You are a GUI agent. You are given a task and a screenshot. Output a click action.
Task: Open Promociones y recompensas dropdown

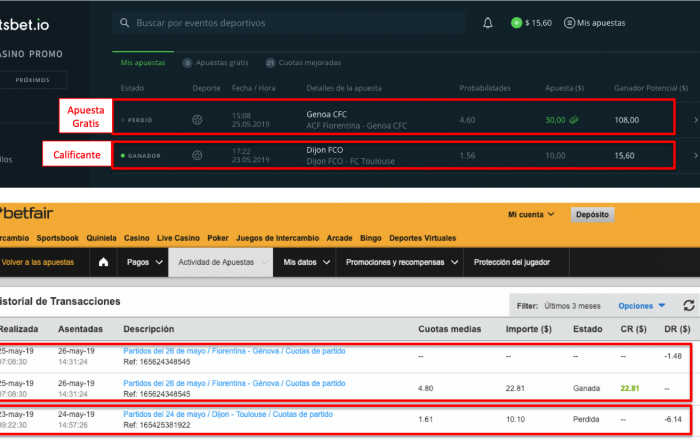401,262
